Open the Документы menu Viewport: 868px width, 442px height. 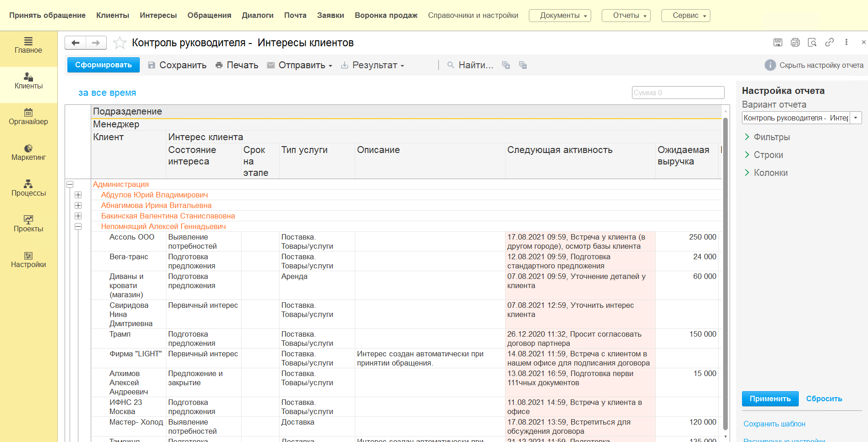pos(560,16)
